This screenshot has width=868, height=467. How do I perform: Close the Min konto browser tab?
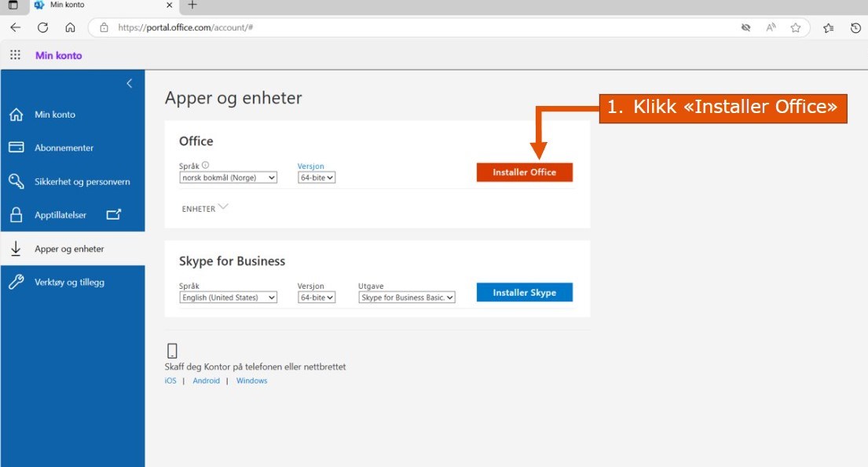coord(170,5)
